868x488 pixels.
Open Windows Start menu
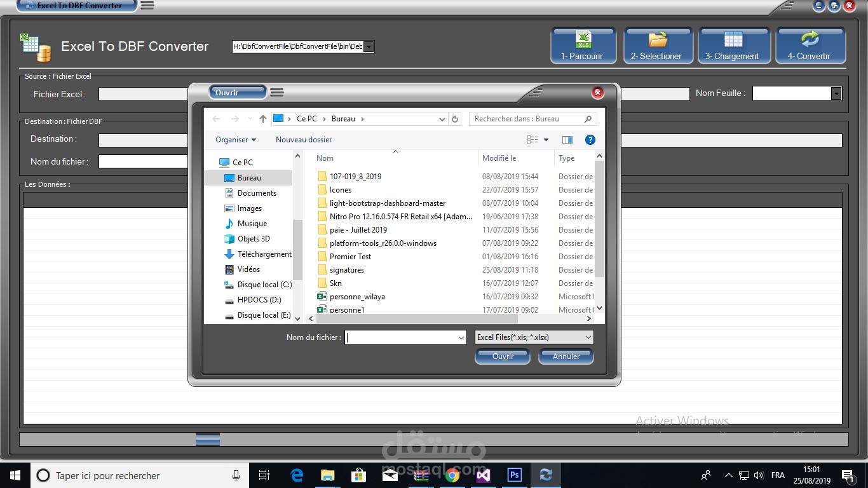[x=15, y=475]
